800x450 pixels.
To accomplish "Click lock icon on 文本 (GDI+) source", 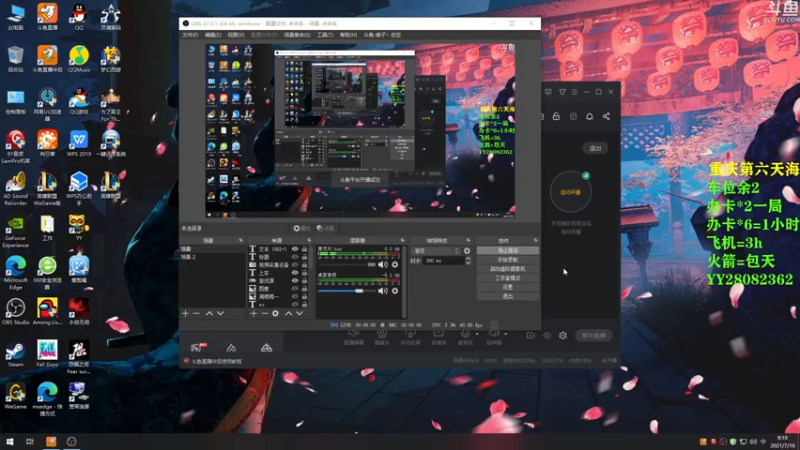I will (304, 249).
